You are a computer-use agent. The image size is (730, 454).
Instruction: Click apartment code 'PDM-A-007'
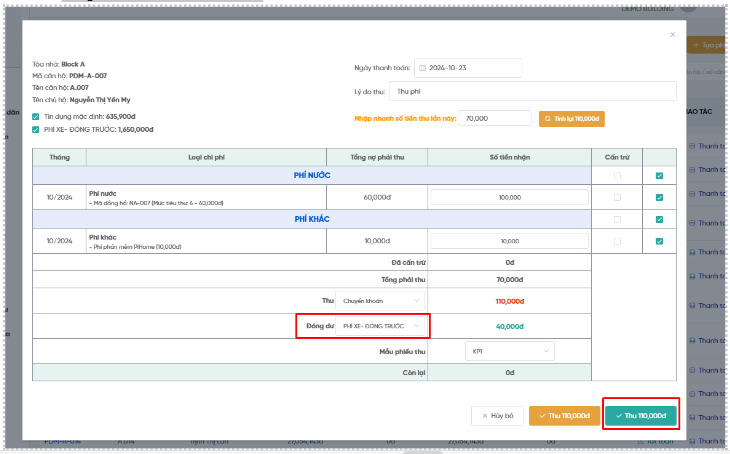88,75
